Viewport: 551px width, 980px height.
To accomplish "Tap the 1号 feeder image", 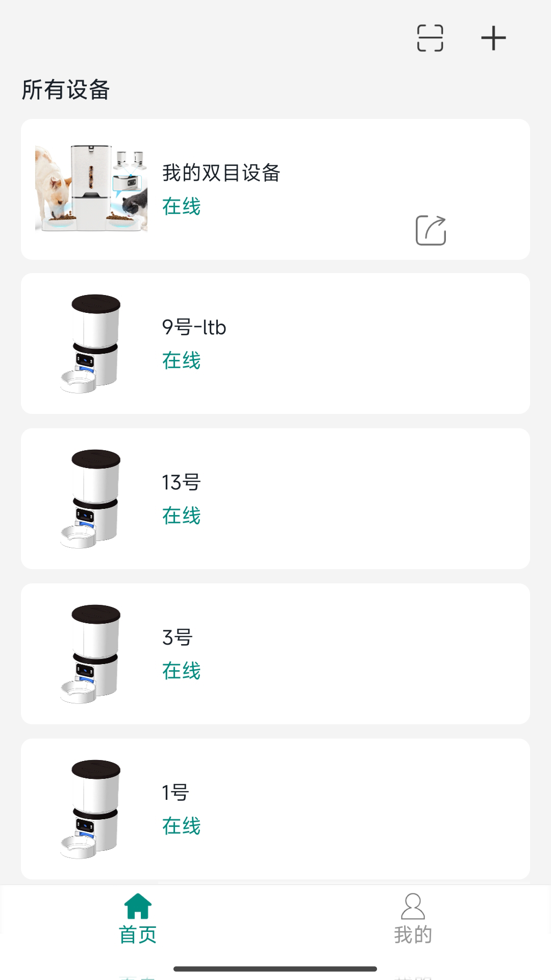I will pyautogui.click(x=91, y=809).
